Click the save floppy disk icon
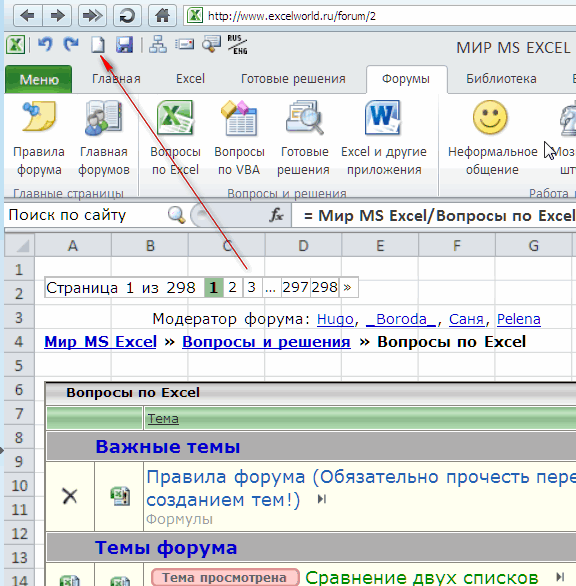This screenshot has width=576, height=586. click(x=124, y=45)
